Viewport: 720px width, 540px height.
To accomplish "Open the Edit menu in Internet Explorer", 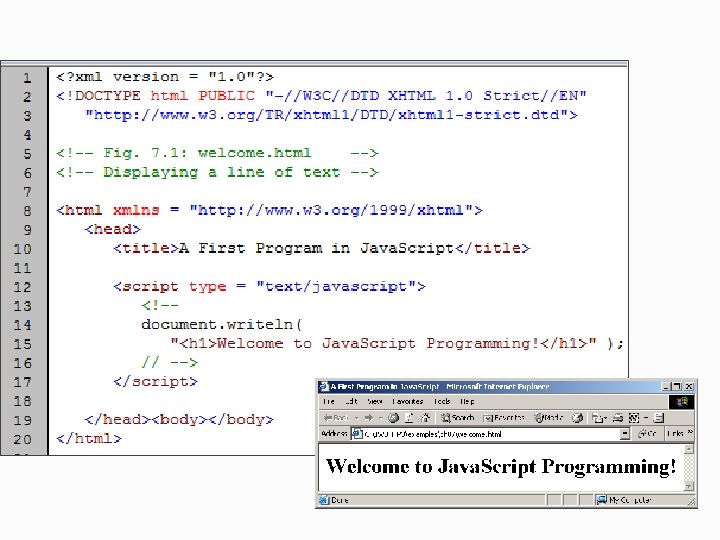I will click(352, 402).
